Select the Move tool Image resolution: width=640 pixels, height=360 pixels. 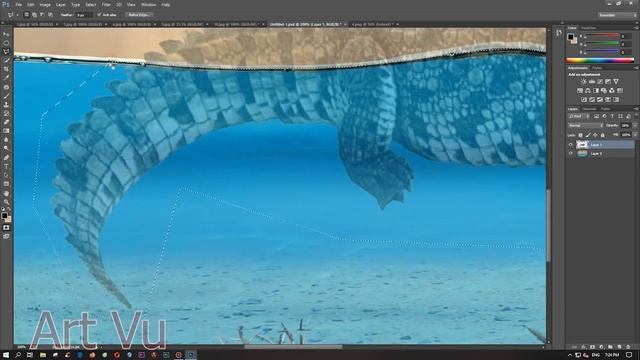pos(6,34)
